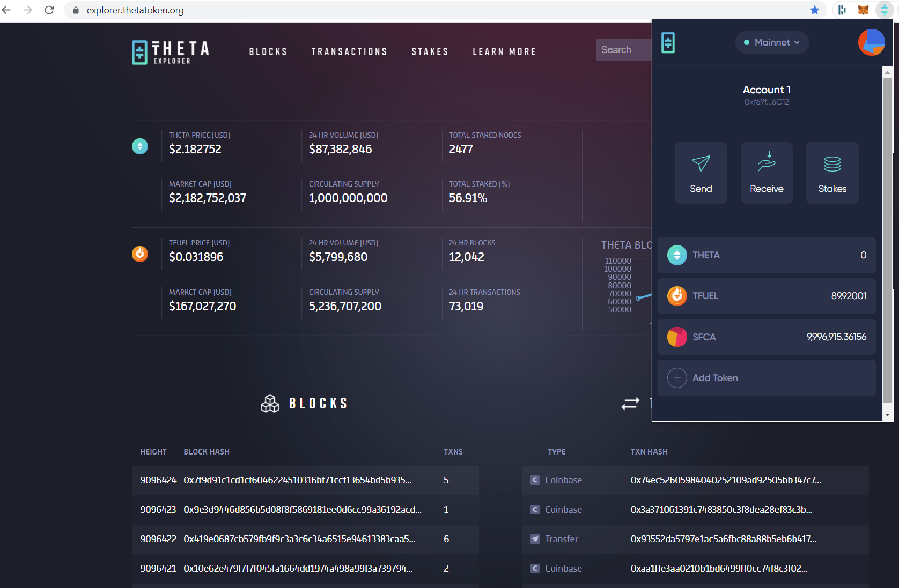Open transaction hash 0x93552da5797 link
Screen dimensions: 899x588
724,539
